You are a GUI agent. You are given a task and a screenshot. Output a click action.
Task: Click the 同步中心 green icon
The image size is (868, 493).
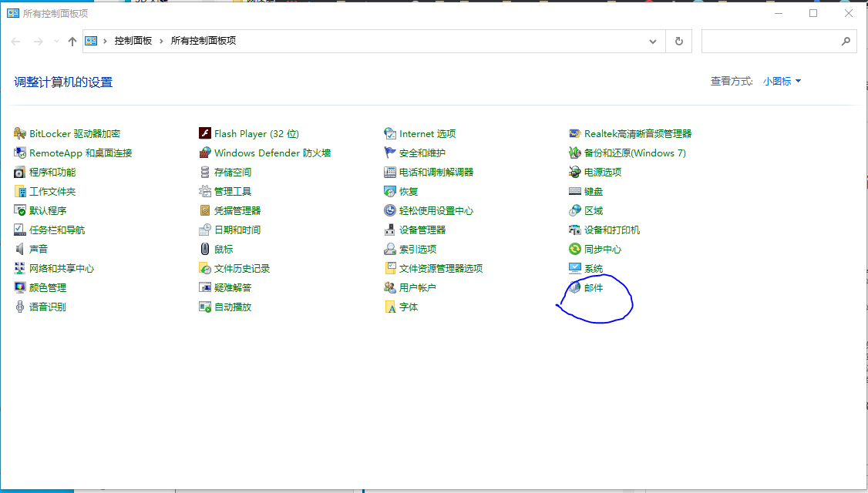tap(574, 249)
